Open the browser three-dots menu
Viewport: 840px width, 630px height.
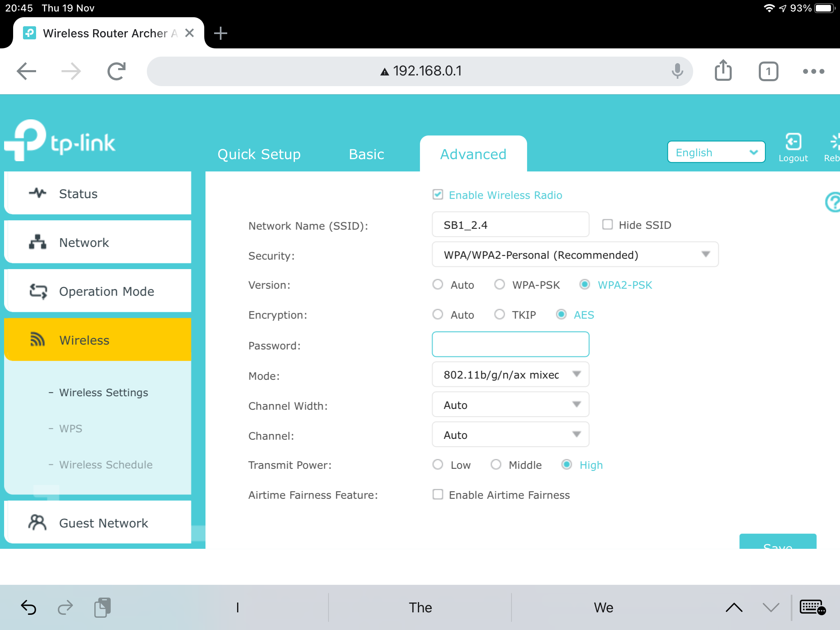[813, 71]
